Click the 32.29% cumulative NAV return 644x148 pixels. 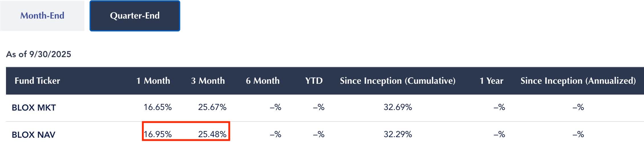398,134
